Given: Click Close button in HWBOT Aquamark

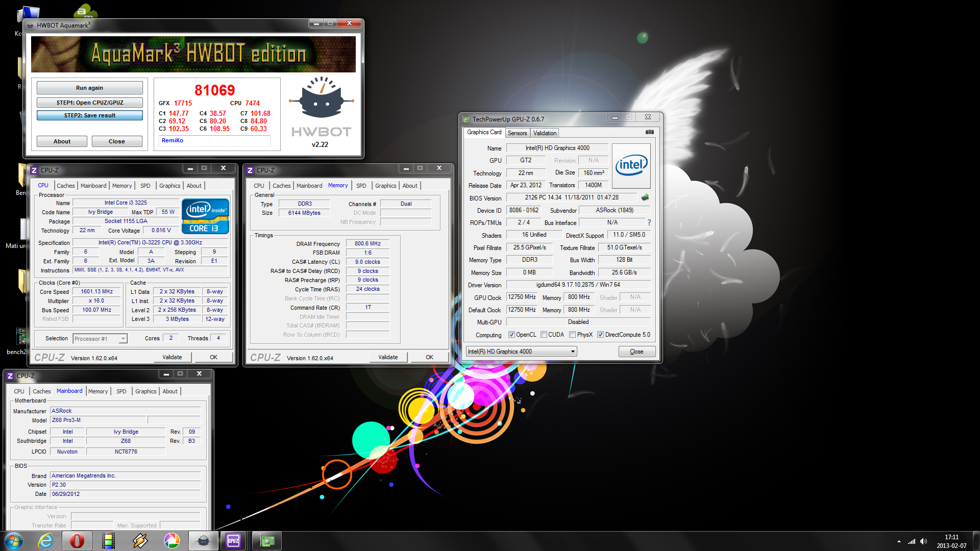Looking at the screenshot, I should [116, 141].
